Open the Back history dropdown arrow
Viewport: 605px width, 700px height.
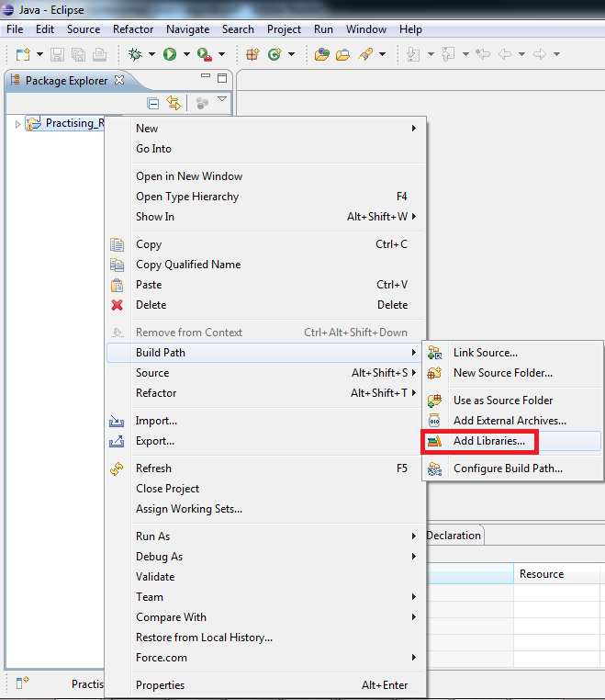(x=521, y=54)
